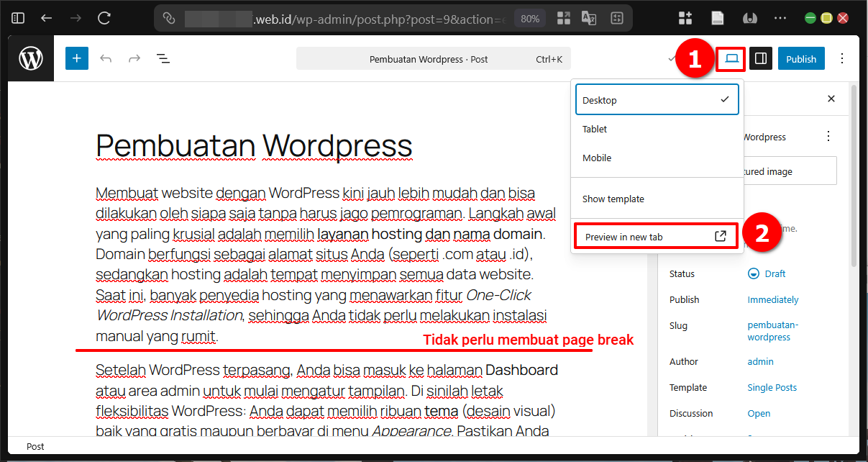Open the kebab menu beside Pembuatan Wordpress
Viewport: 868px width, 462px height.
coord(828,135)
